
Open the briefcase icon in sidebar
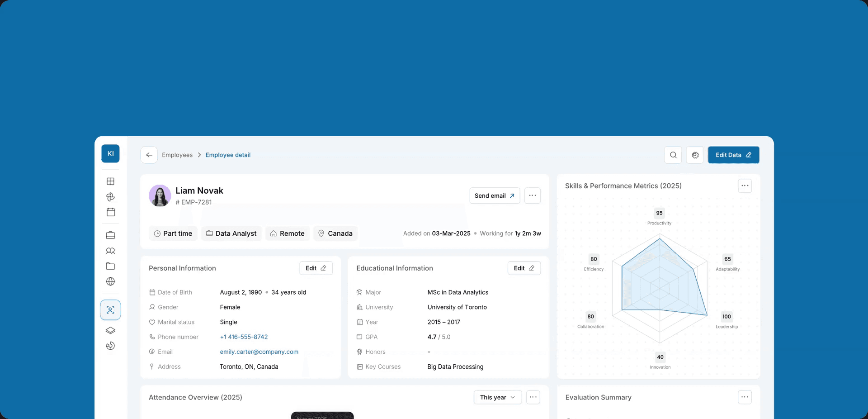[110, 235]
